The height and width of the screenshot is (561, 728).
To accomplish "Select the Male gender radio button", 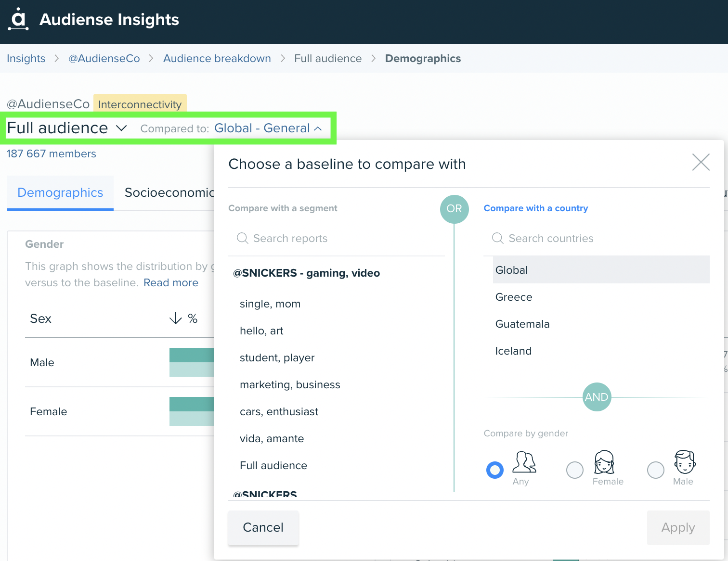I will tap(656, 470).
